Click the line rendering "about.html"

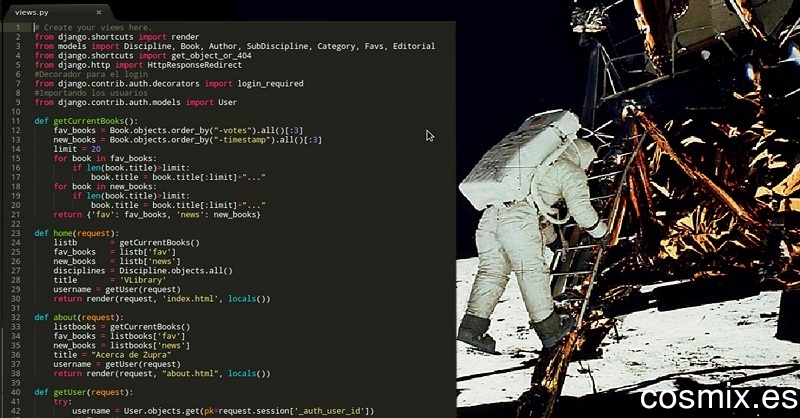(x=162, y=374)
